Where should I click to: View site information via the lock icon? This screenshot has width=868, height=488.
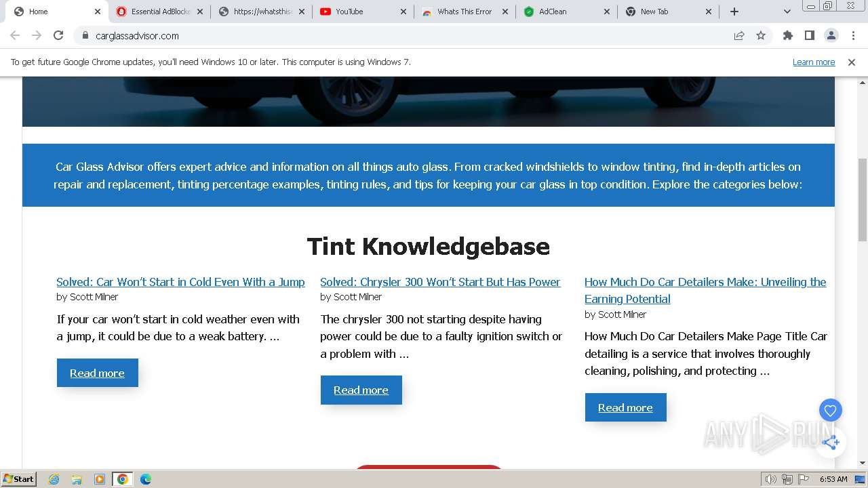click(x=85, y=36)
